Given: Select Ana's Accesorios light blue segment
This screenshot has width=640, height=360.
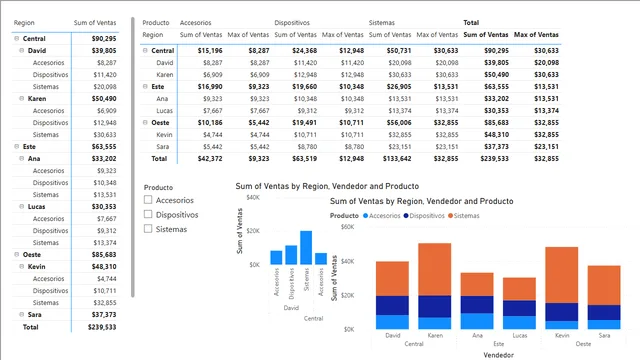Looking at the screenshot, I should click(x=477, y=321).
